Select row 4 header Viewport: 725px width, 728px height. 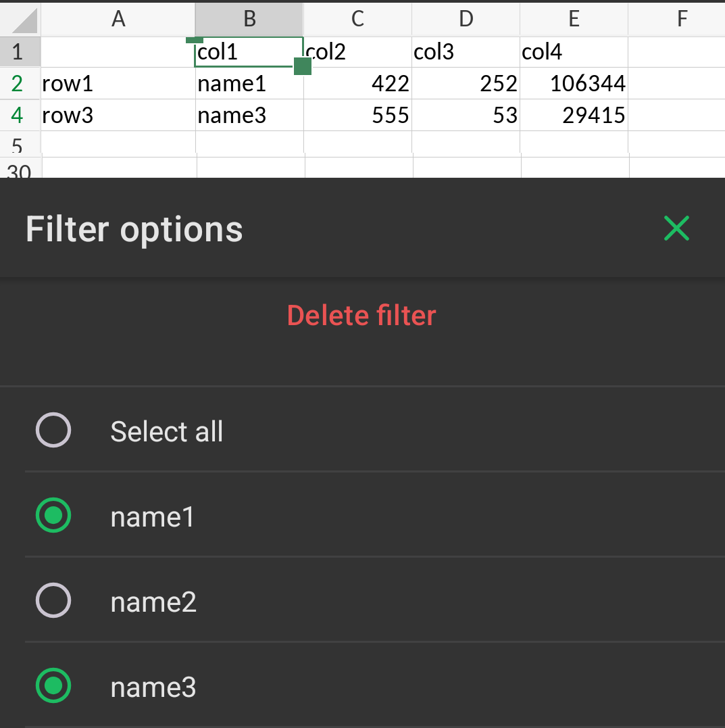(18, 116)
